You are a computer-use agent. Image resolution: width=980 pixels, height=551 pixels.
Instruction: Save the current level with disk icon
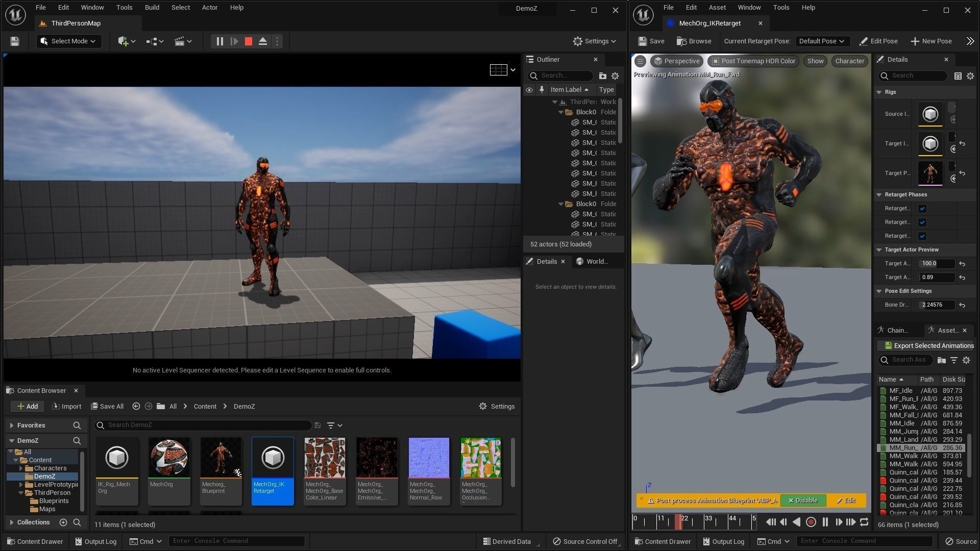tap(15, 41)
